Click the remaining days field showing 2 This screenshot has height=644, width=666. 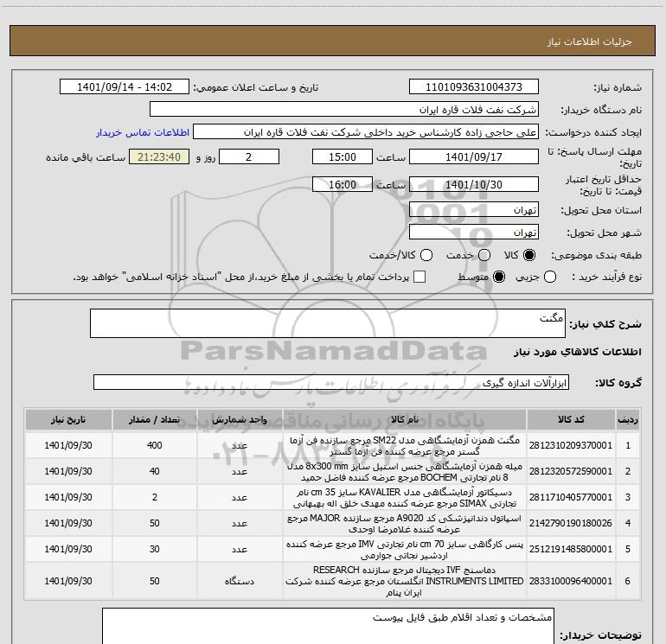tap(249, 156)
